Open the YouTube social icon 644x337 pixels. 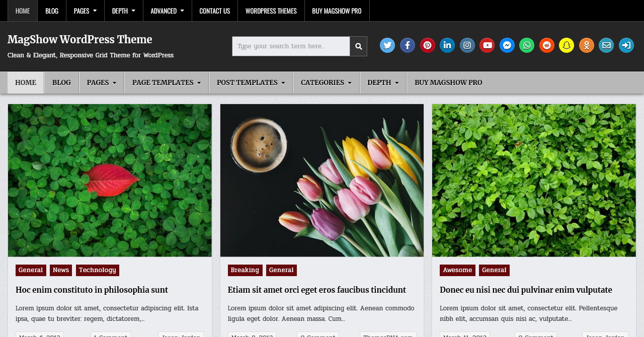[x=487, y=45]
